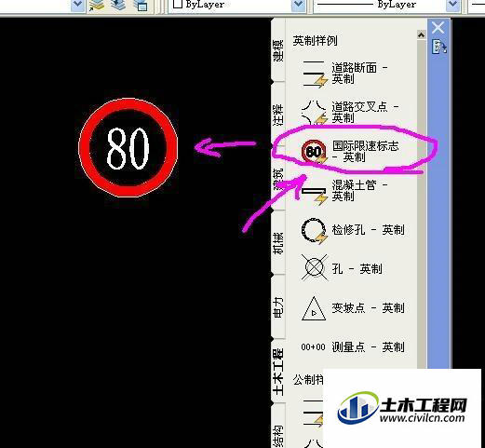485x448 pixels.
Task: Select the 测量点 00+00 icon
Action: 313,346
